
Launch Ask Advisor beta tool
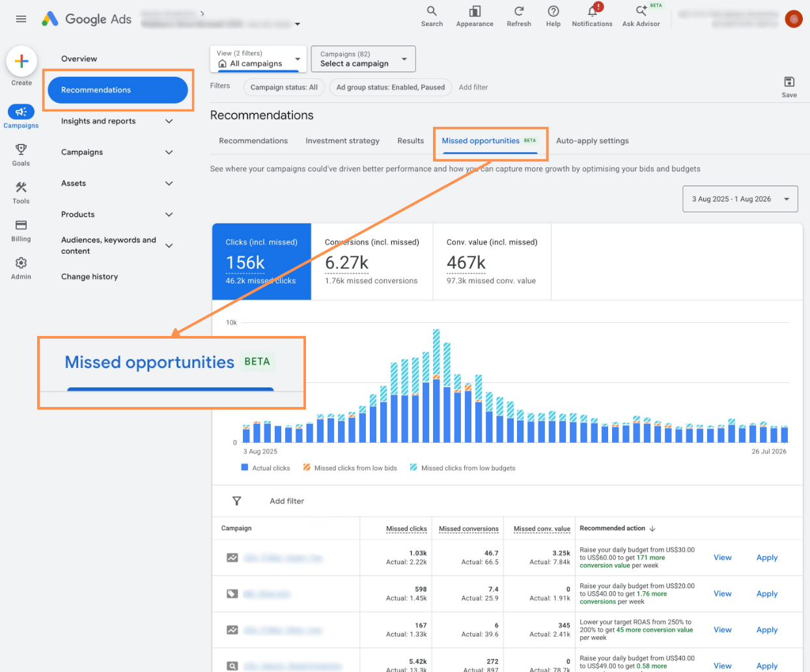click(641, 10)
